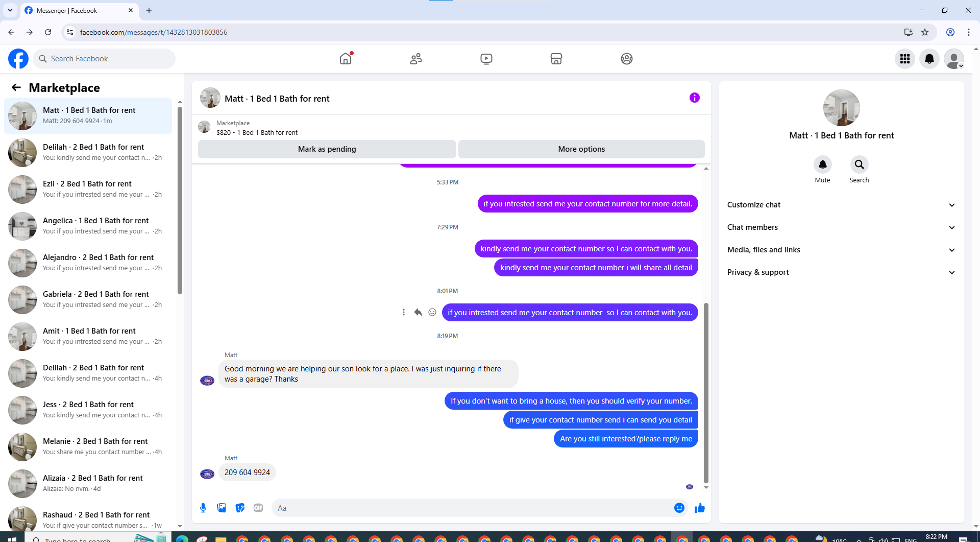This screenshot has height=542, width=980.
Task: Open Chrome three-dot menu
Action: pyautogui.click(x=968, y=32)
